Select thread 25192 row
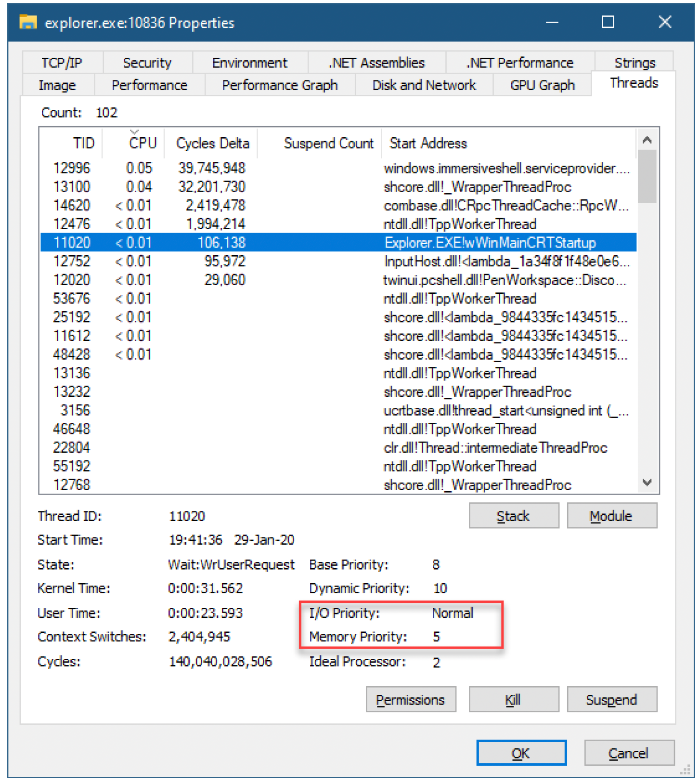This screenshot has width=699, height=784. click(x=338, y=317)
